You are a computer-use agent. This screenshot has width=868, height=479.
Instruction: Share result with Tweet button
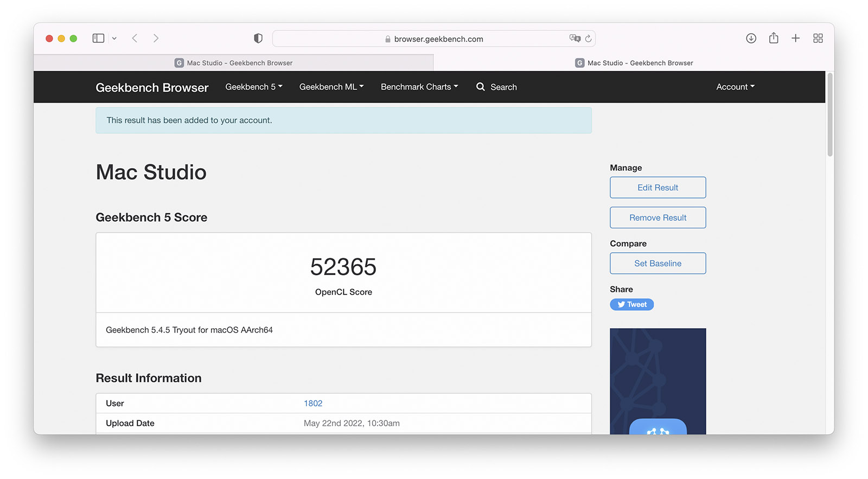(631, 304)
